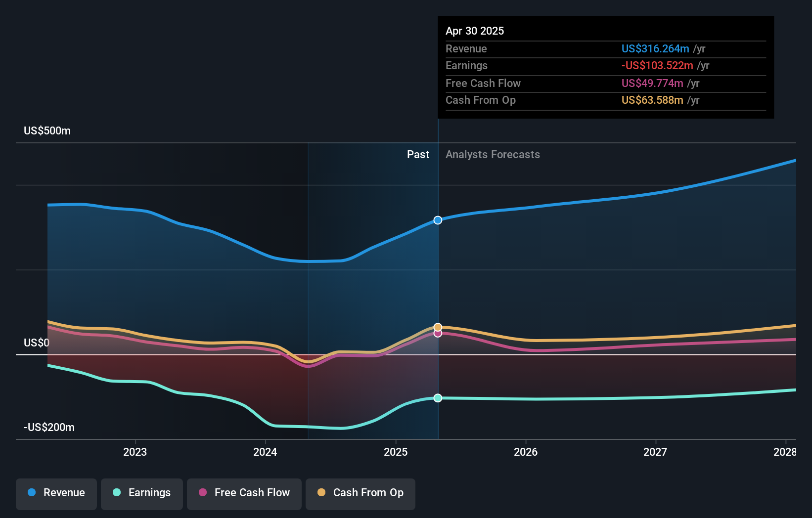Switch to the Past section
This screenshot has width=812, height=518.
[x=418, y=154]
